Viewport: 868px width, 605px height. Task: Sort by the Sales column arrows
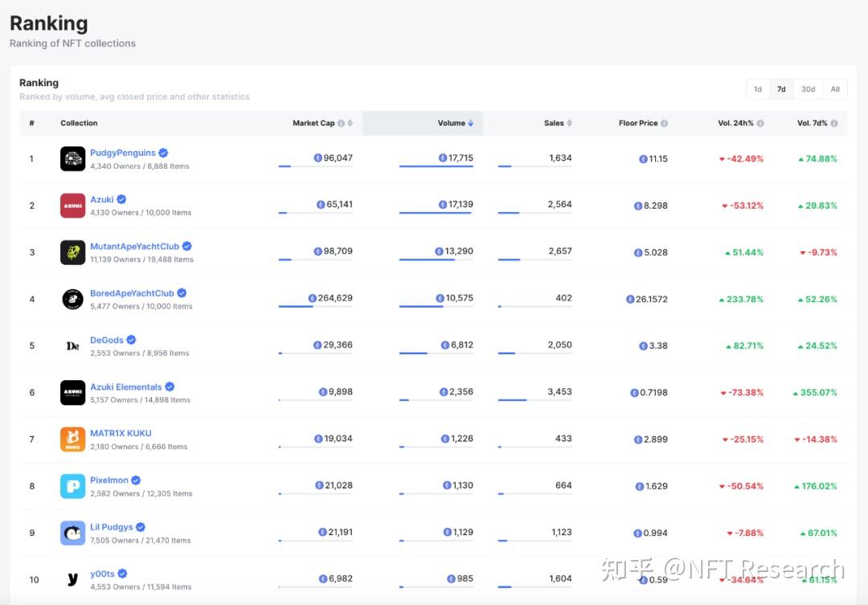pos(570,124)
